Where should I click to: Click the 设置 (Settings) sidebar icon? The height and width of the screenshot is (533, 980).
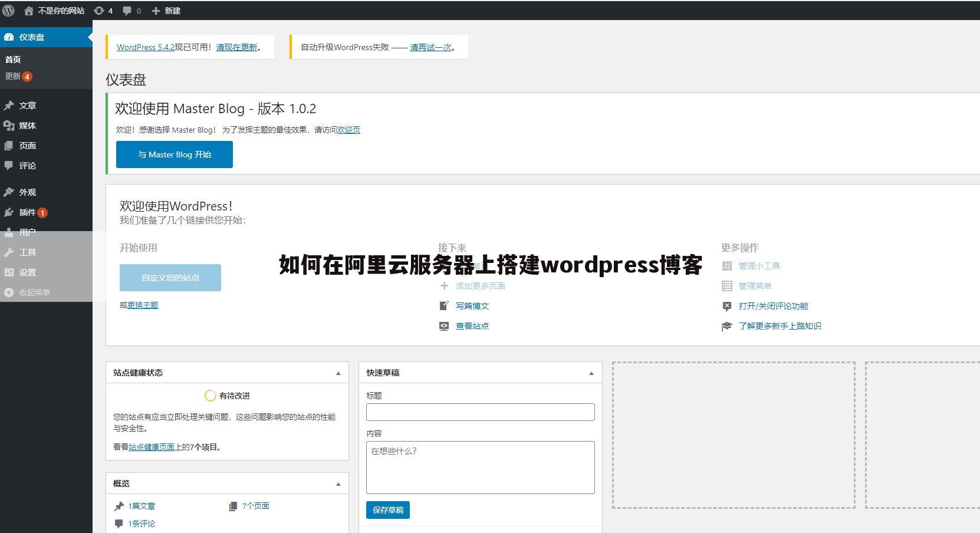point(9,272)
